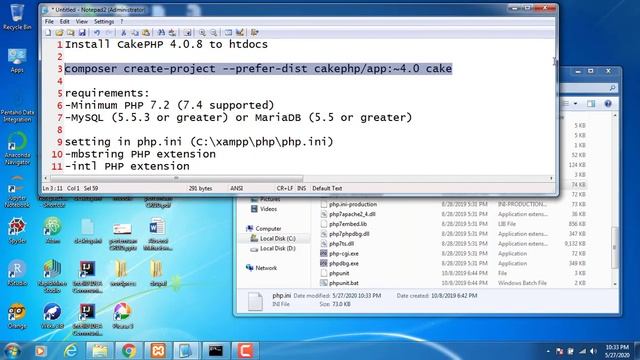The width and height of the screenshot is (640, 360).
Task: Toggle Explorer preview pane button
Action: 591,104
